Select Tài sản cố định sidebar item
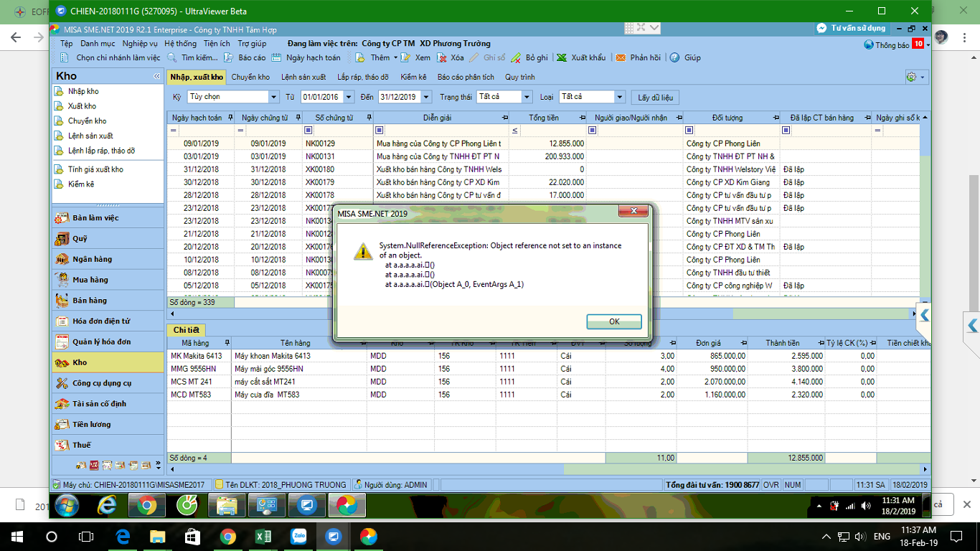980x551 pixels. tap(99, 404)
